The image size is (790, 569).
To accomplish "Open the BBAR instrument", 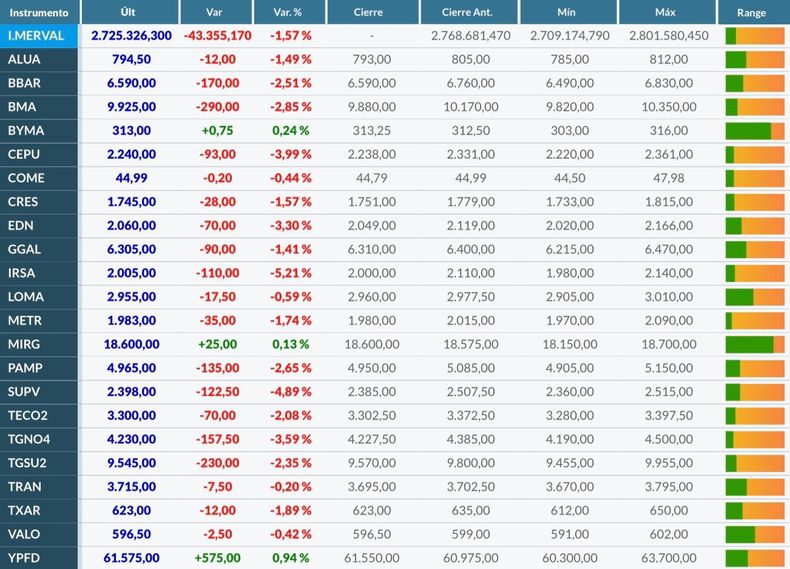I will (39, 83).
